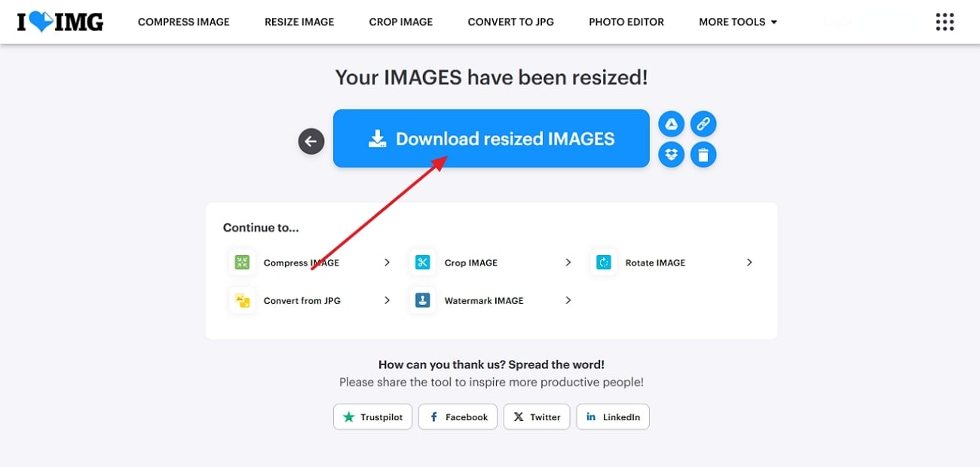This screenshot has width=980, height=467.
Task: Share on Trustpilot button
Action: (x=372, y=417)
